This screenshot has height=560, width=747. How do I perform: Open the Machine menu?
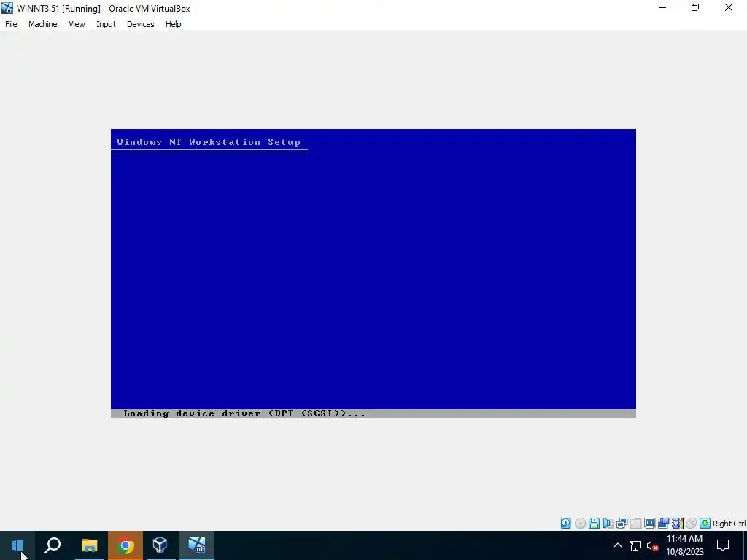pyautogui.click(x=43, y=24)
